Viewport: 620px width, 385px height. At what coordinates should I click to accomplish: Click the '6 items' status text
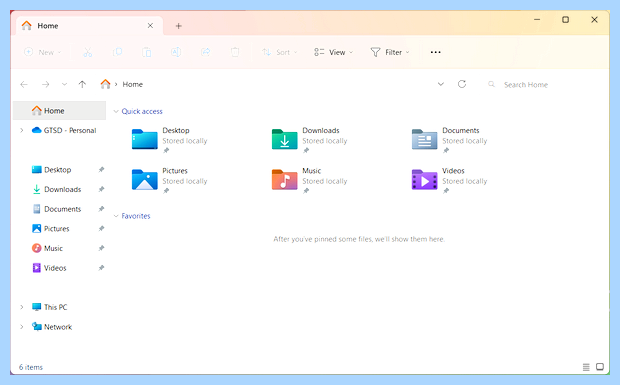tap(31, 367)
